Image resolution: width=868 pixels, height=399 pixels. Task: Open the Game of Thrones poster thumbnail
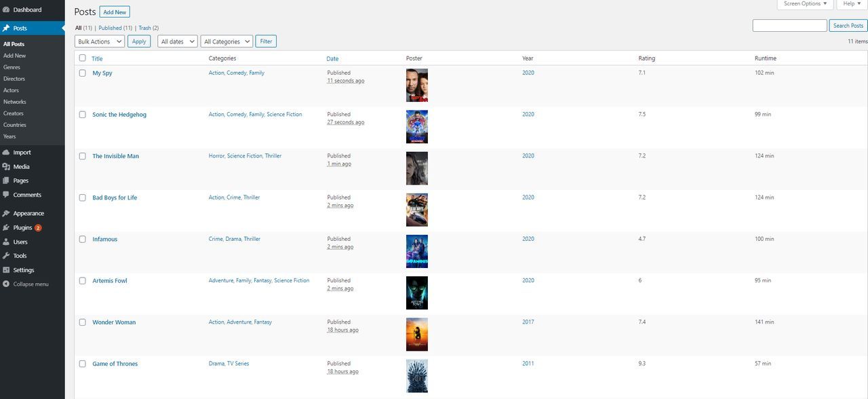click(x=417, y=376)
